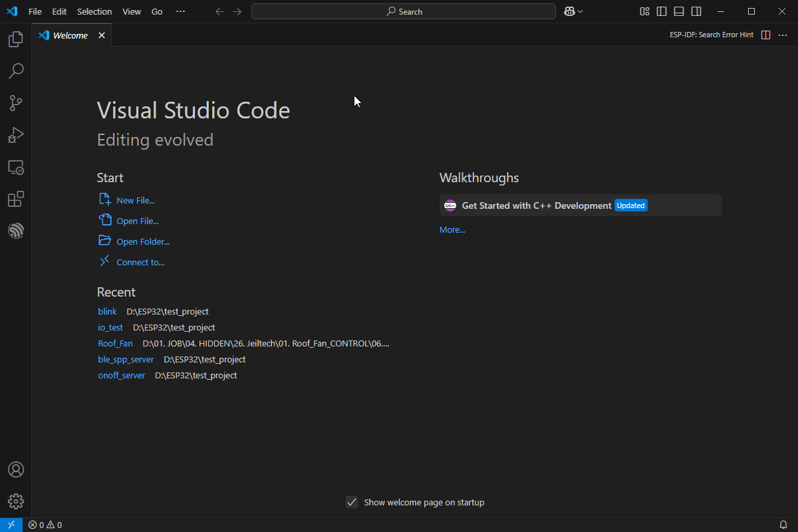Toggle the secondary side bar

[x=696, y=11]
